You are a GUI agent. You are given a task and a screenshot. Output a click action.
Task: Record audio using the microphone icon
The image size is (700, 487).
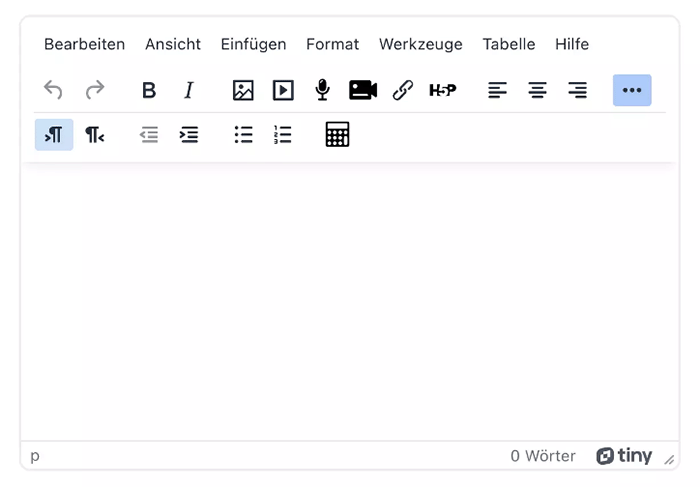322,91
